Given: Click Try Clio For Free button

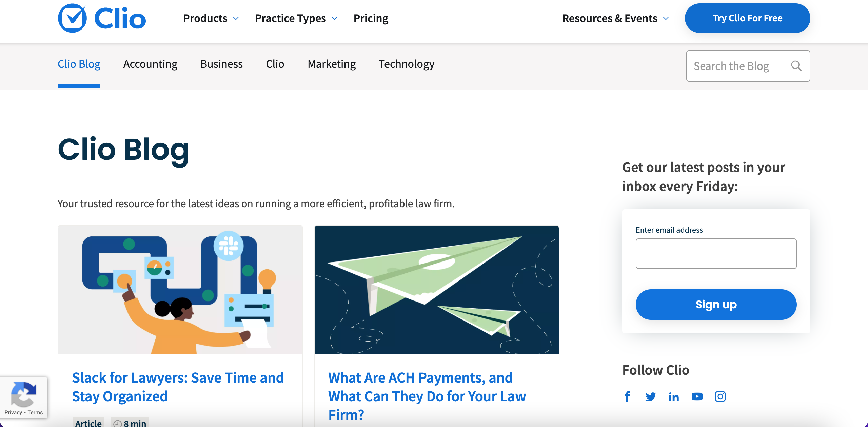Looking at the screenshot, I should tap(747, 18).
